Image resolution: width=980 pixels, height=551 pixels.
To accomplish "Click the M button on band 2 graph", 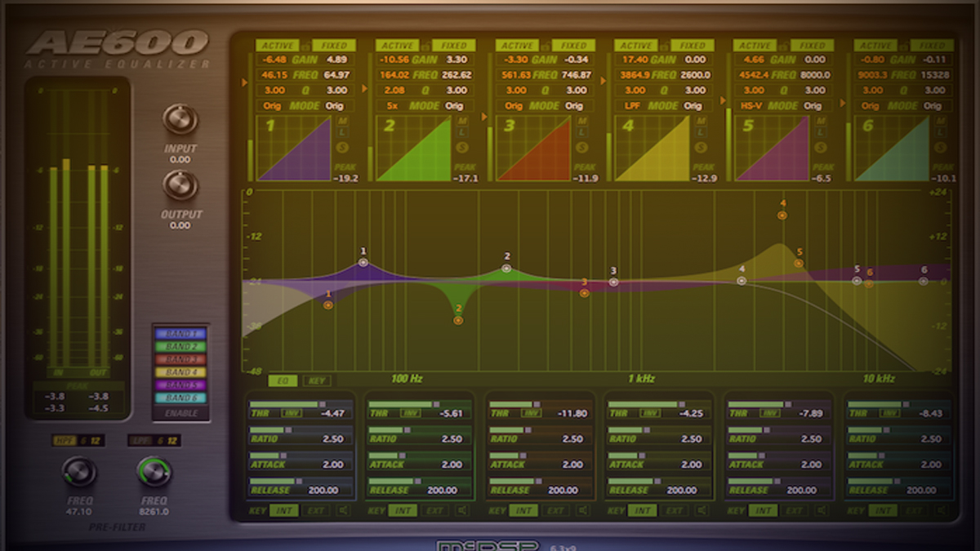I will 462,122.
